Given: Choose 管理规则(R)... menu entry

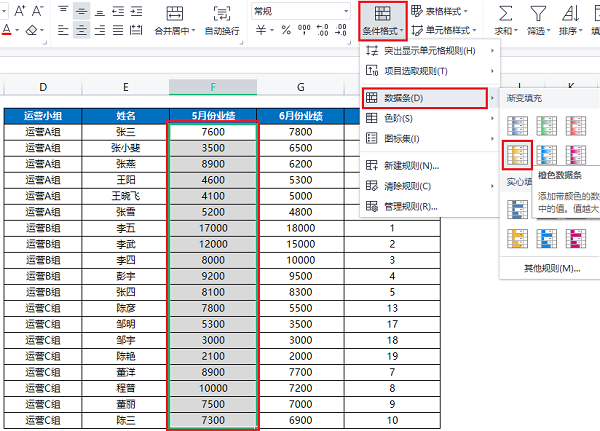Looking at the screenshot, I should tap(430, 206).
